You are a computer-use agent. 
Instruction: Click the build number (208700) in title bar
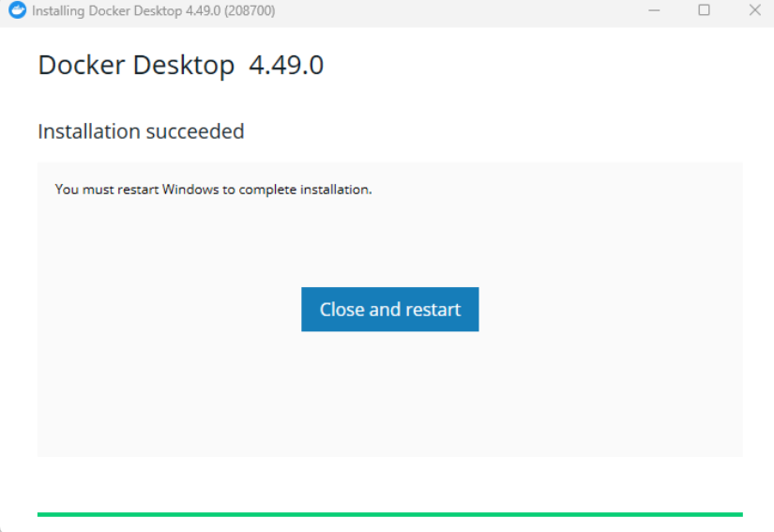pyautogui.click(x=248, y=11)
